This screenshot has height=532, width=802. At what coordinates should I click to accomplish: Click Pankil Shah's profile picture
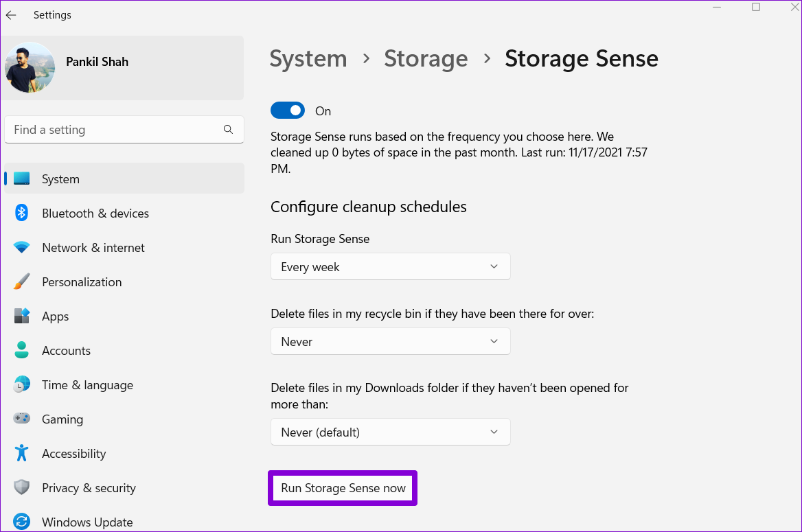30,67
